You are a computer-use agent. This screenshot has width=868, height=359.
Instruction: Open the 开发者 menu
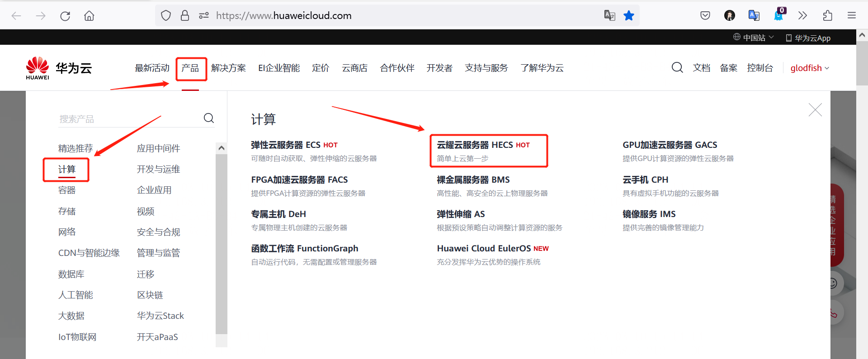pos(439,68)
